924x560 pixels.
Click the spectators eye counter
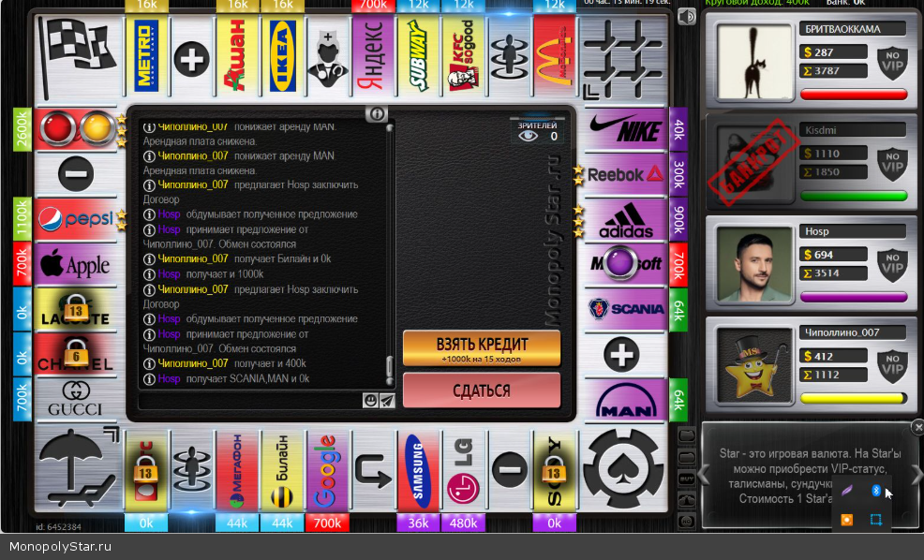click(537, 132)
